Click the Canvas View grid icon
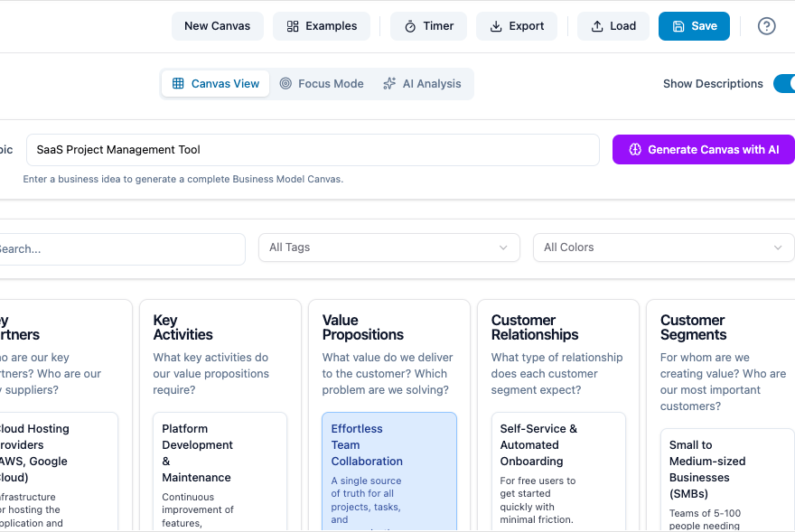This screenshot has height=532, width=795. click(178, 83)
